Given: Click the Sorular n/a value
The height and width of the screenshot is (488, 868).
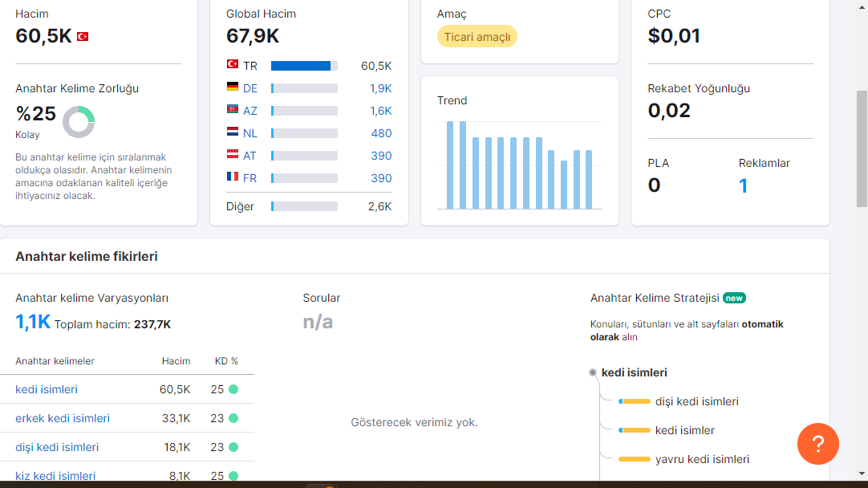Looking at the screenshot, I should click(x=318, y=323).
